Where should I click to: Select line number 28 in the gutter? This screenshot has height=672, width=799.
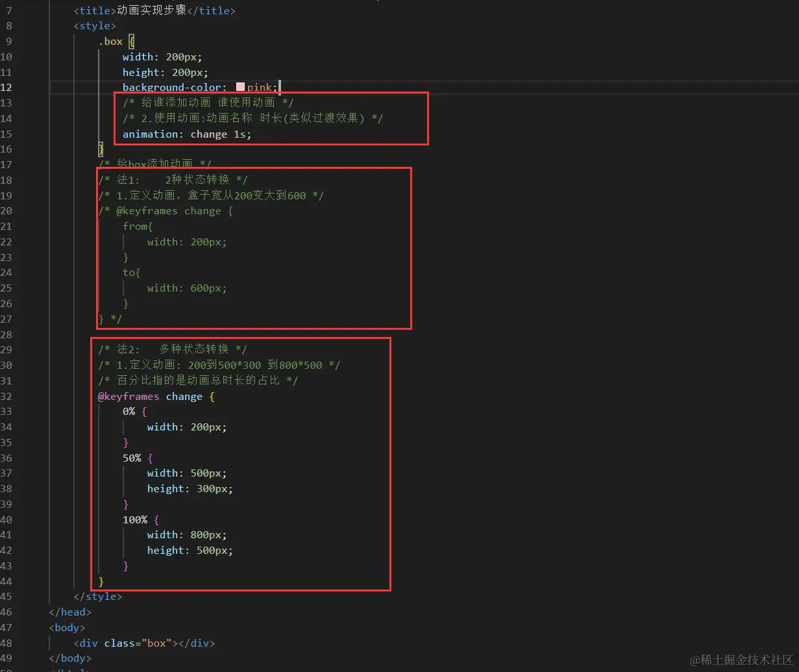click(6, 334)
